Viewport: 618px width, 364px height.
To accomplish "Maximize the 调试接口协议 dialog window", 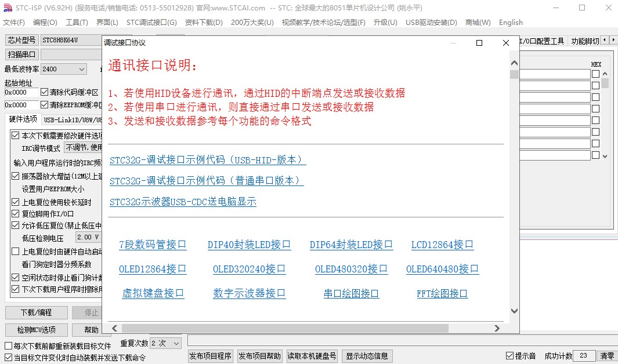I will pyautogui.click(x=479, y=43).
